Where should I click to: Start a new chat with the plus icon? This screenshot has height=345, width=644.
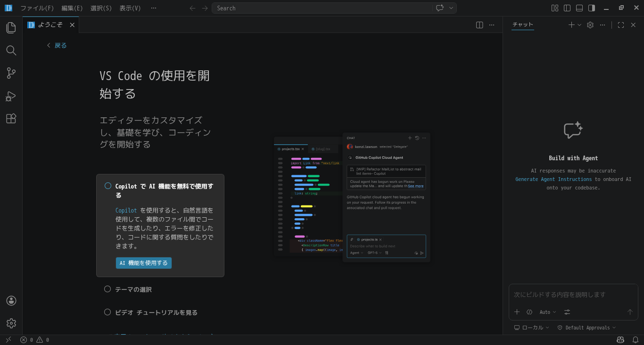tap(571, 25)
